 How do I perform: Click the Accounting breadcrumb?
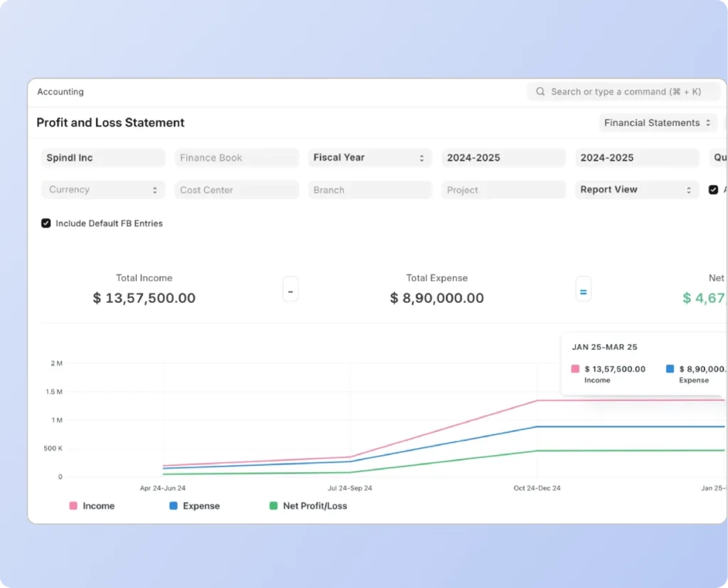[60, 92]
